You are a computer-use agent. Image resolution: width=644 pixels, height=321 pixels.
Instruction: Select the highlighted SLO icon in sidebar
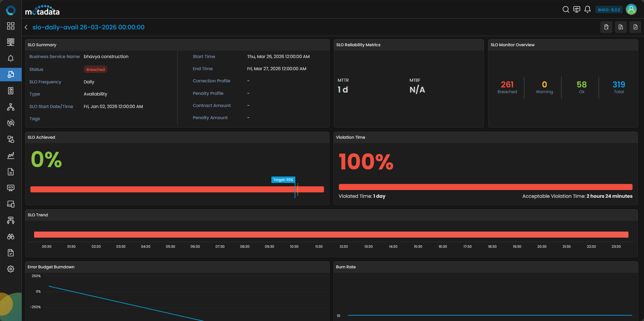(11, 75)
